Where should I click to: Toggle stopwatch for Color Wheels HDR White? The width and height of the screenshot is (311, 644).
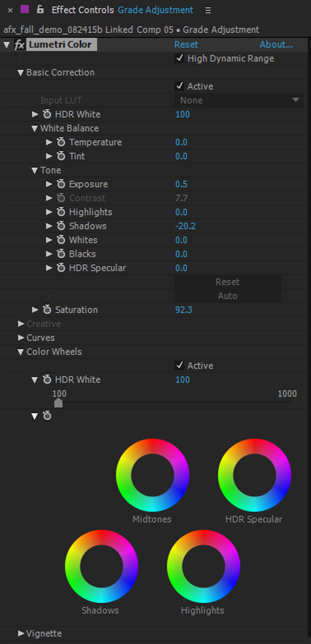pos(47,379)
